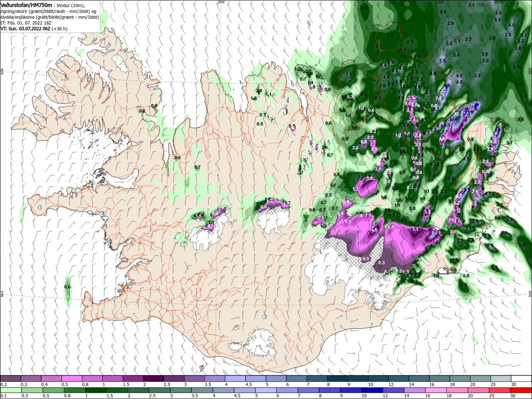Viewport: 532px width, 399px height.
Task: Pick the top-row light grey swatch starting at 25
Action: click(501, 379)
